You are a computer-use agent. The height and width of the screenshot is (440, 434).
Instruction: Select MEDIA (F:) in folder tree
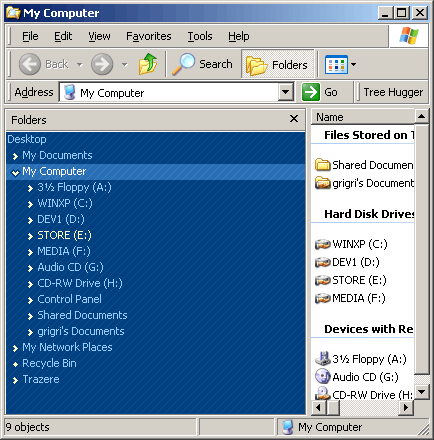tap(64, 251)
